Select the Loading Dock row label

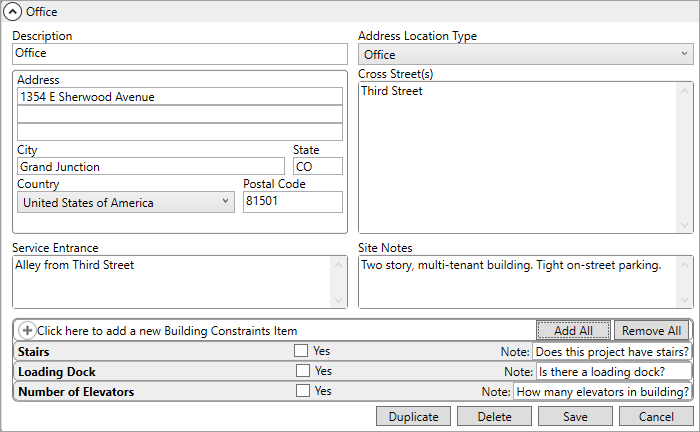click(57, 372)
